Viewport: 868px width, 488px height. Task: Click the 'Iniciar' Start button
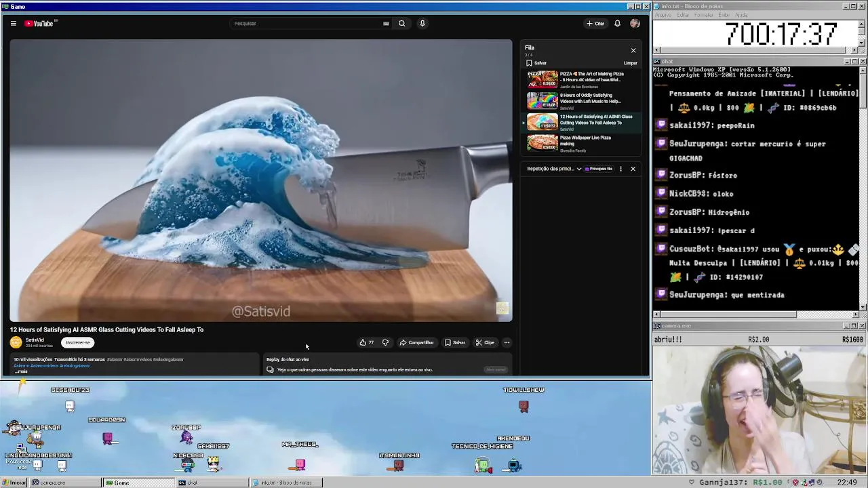coord(14,483)
